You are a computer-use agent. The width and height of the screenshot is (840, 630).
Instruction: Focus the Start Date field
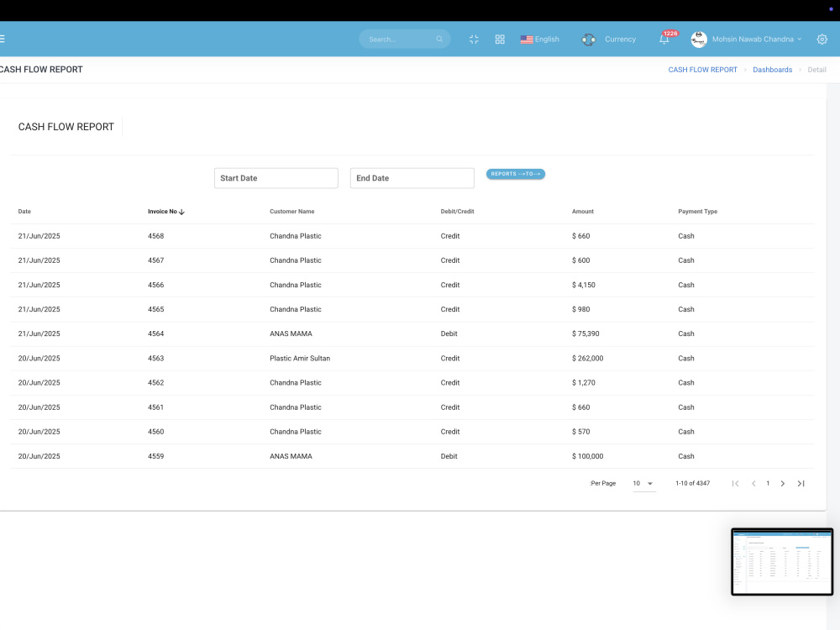[x=276, y=178]
